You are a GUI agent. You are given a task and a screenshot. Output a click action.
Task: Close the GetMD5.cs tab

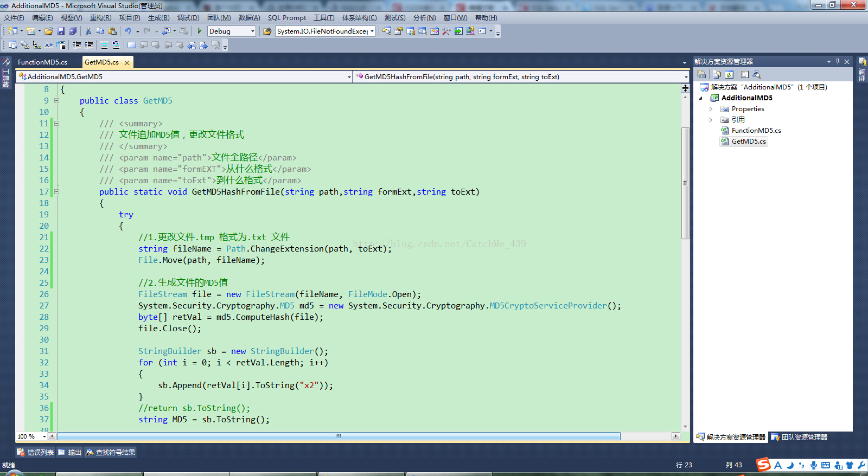(127, 63)
